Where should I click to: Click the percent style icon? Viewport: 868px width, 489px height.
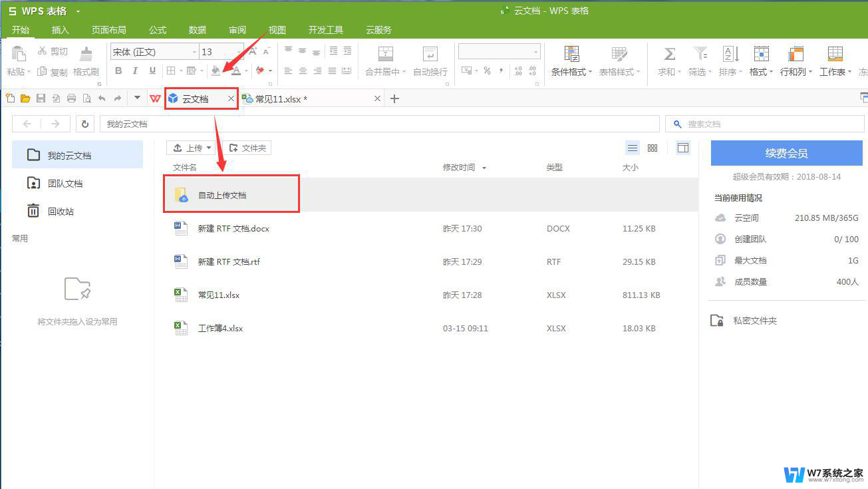pos(487,71)
